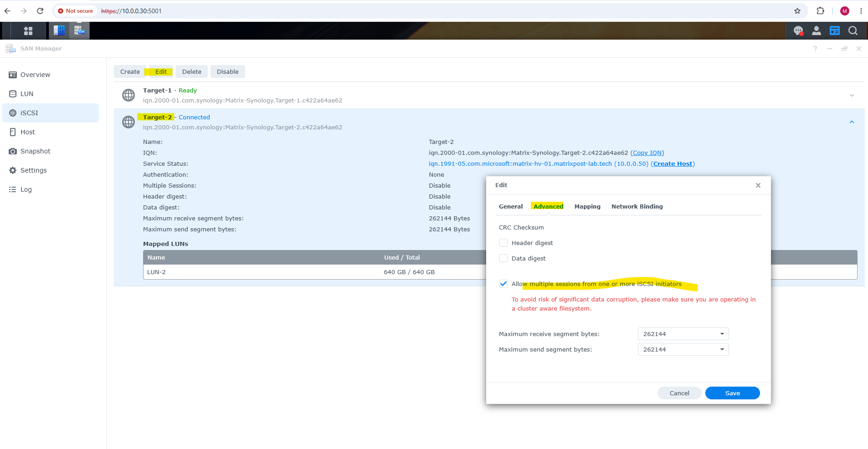Click the Disable button
Viewport: 868px width, 449px height.
point(227,71)
